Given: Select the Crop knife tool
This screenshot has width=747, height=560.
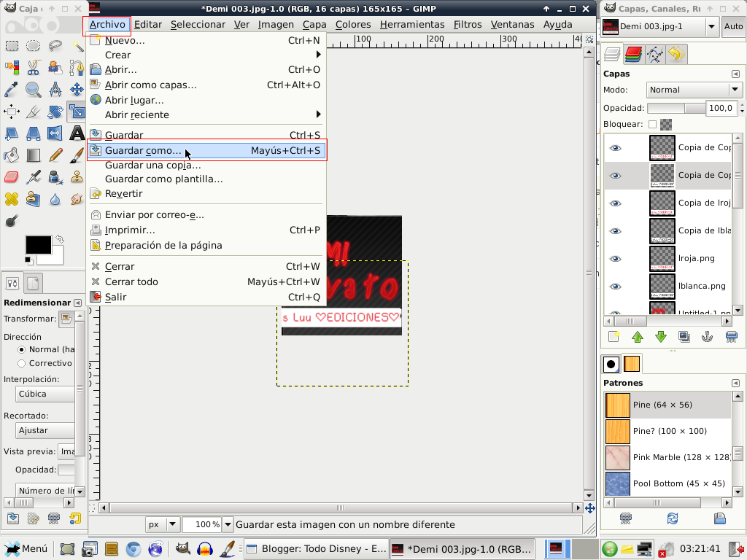Looking at the screenshot, I should point(33,112).
